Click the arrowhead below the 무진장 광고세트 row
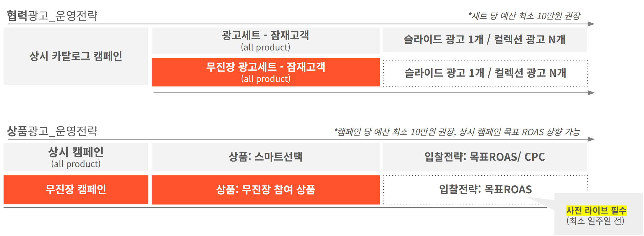 [x=591, y=93]
